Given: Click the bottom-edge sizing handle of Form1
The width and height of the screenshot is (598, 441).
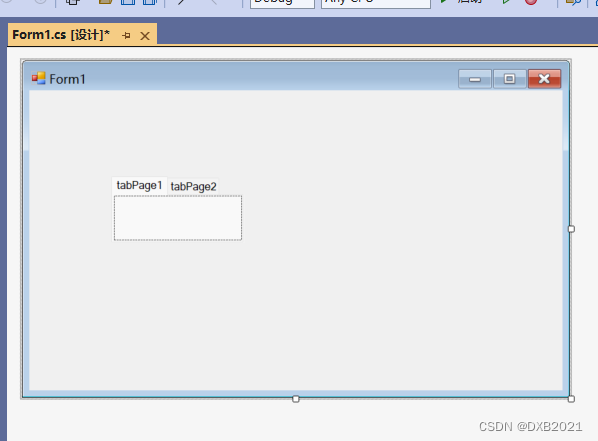Looking at the screenshot, I should [x=296, y=399].
